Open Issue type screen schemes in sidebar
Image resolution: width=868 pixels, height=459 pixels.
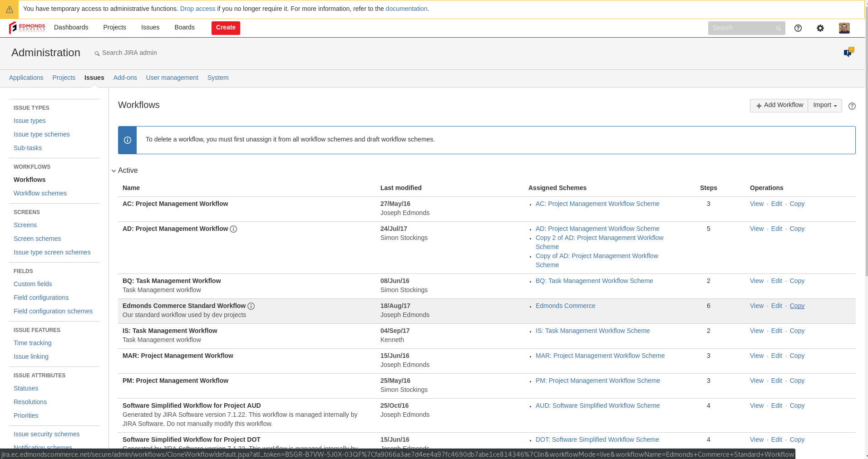[52, 252]
